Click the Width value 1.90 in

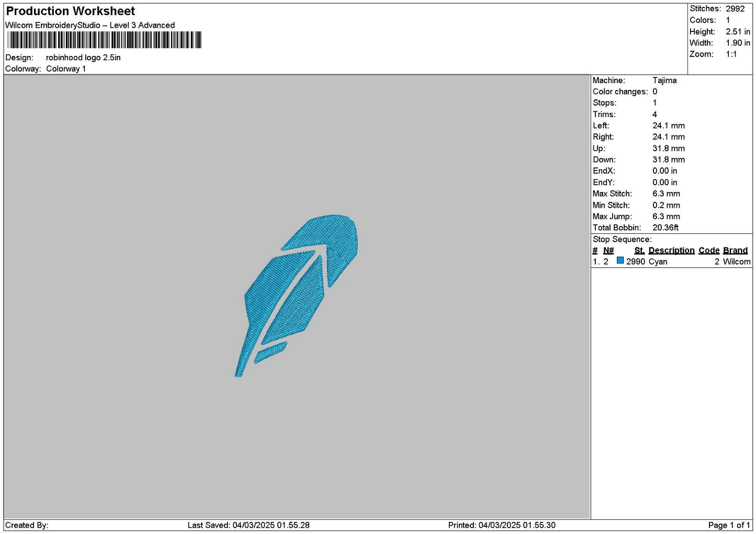[x=738, y=43]
